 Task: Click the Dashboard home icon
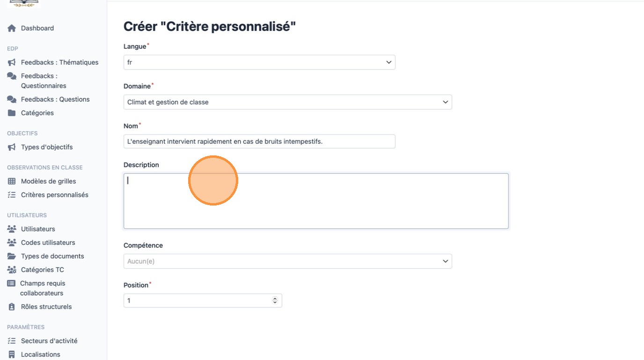point(12,28)
